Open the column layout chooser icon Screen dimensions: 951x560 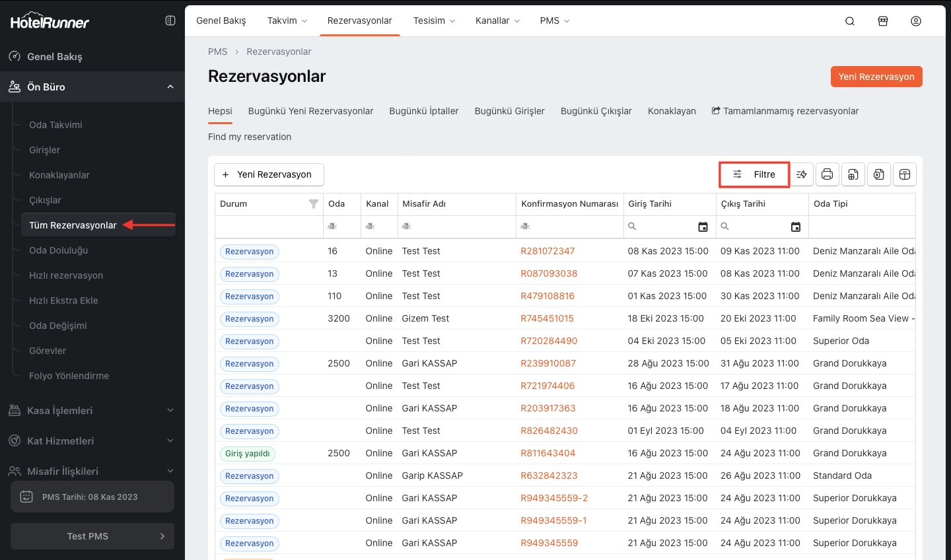click(x=905, y=174)
